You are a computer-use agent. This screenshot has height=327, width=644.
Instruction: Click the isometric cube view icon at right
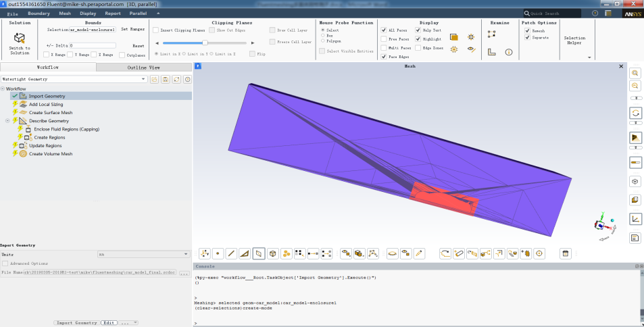coord(635,181)
